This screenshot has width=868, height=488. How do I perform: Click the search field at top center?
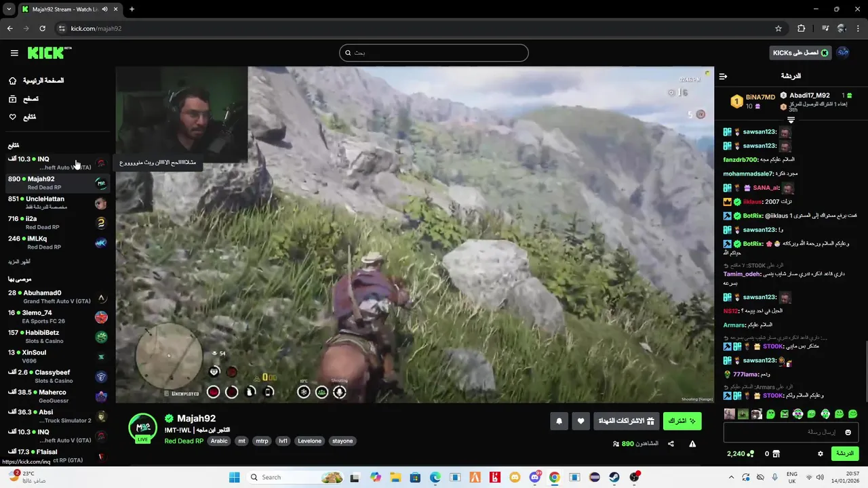click(x=434, y=53)
